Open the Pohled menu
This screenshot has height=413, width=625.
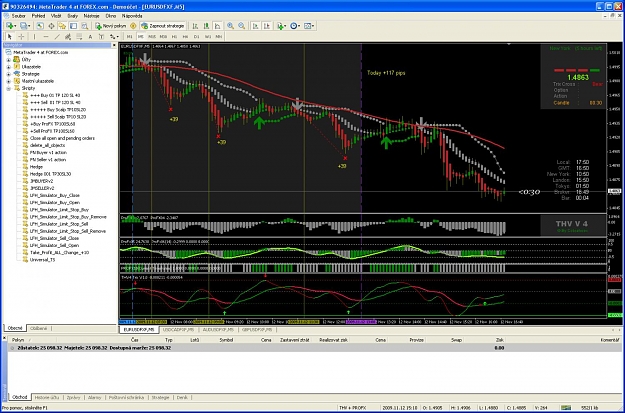[x=38, y=16]
